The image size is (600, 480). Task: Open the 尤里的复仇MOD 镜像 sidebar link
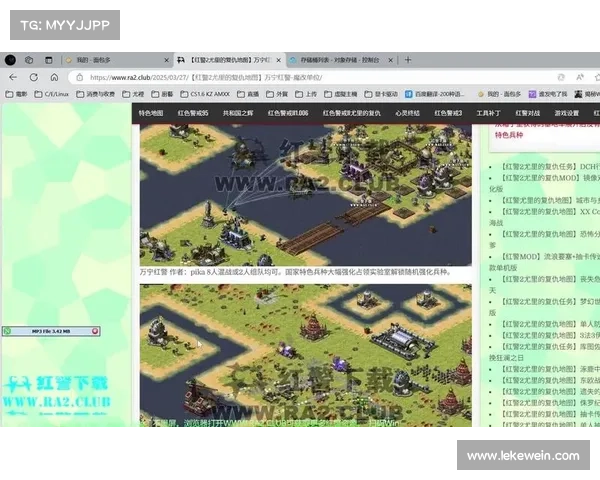click(x=550, y=178)
